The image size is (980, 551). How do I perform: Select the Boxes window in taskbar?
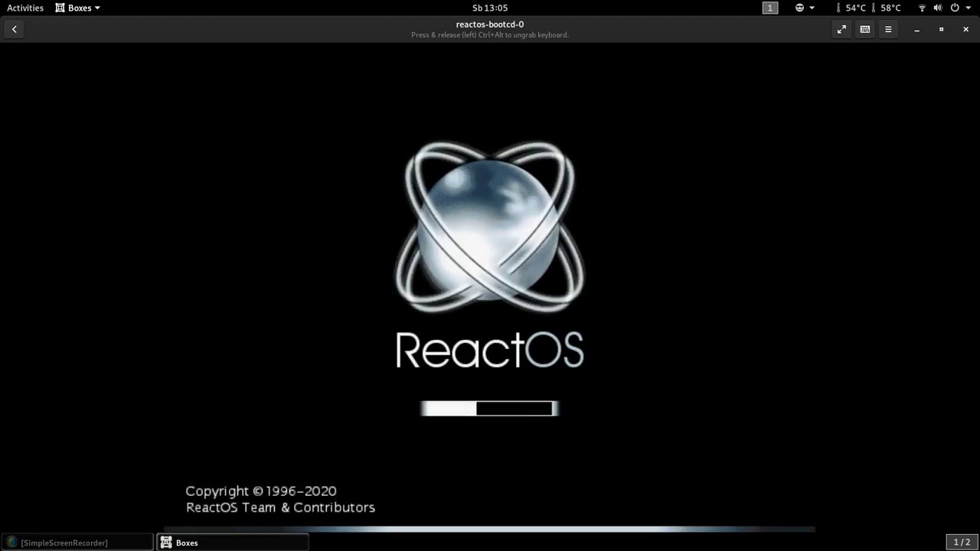coord(233,543)
